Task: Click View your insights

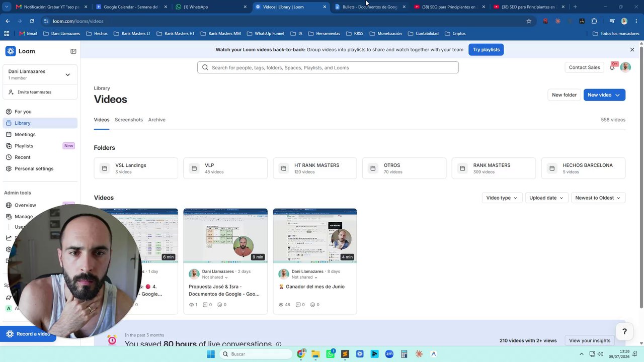Action: [x=590, y=340]
